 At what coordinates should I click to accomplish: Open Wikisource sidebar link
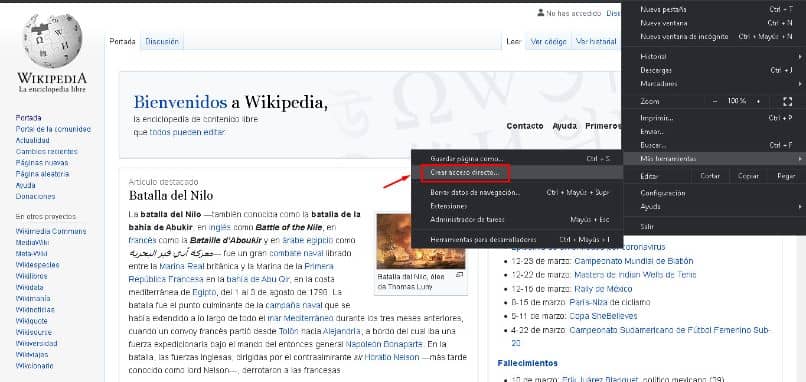[x=33, y=332]
